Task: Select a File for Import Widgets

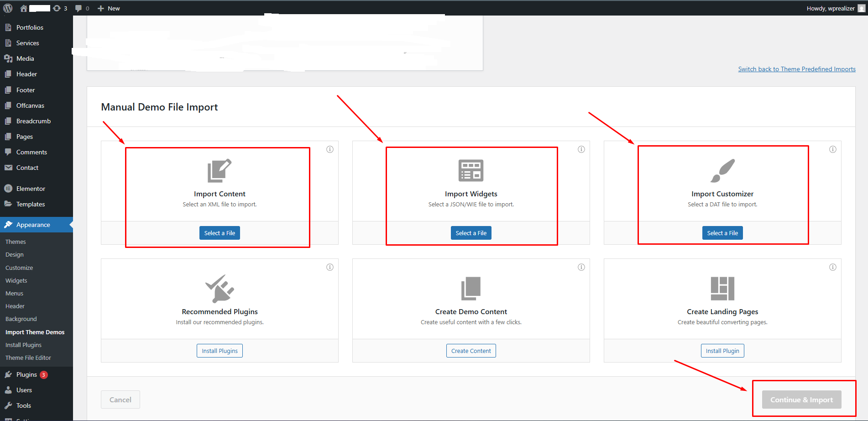Action: pos(471,233)
